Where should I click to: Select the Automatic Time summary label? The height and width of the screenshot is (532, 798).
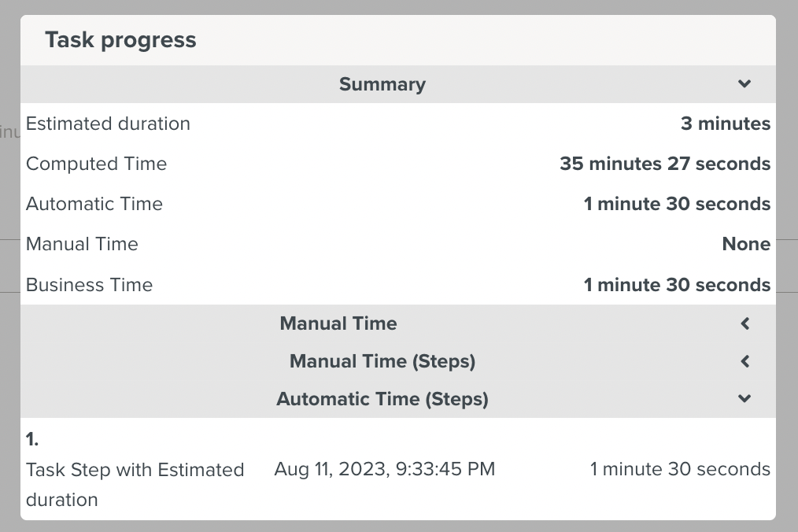[x=94, y=204]
